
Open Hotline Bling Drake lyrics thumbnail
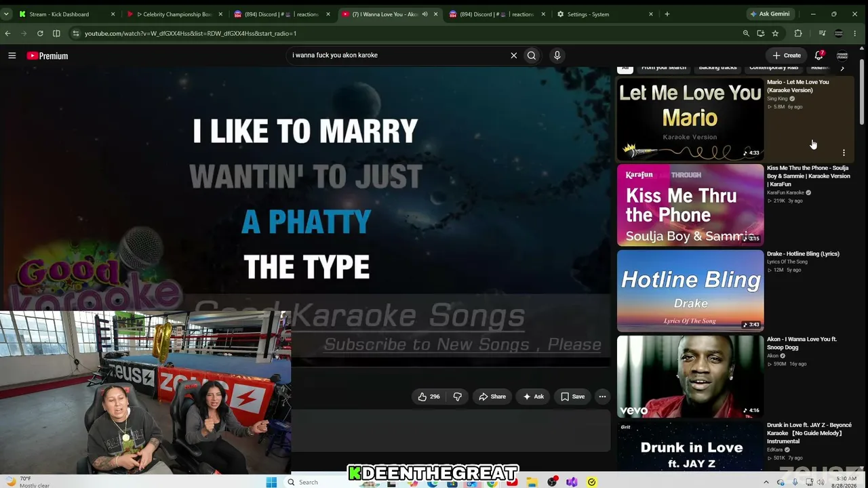690,291
